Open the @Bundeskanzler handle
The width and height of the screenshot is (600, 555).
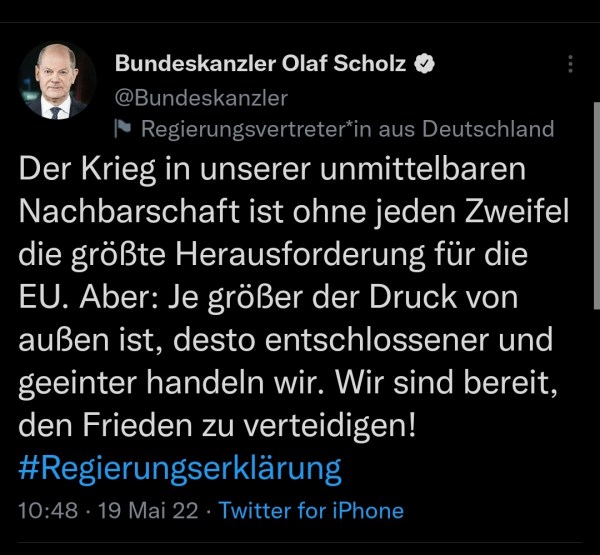[202, 97]
